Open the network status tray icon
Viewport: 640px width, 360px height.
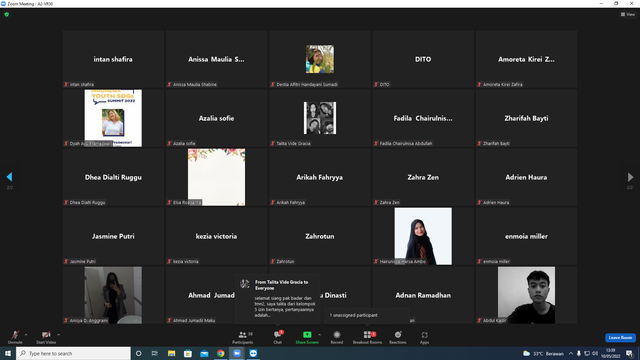pyautogui.click(x=587, y=353)
